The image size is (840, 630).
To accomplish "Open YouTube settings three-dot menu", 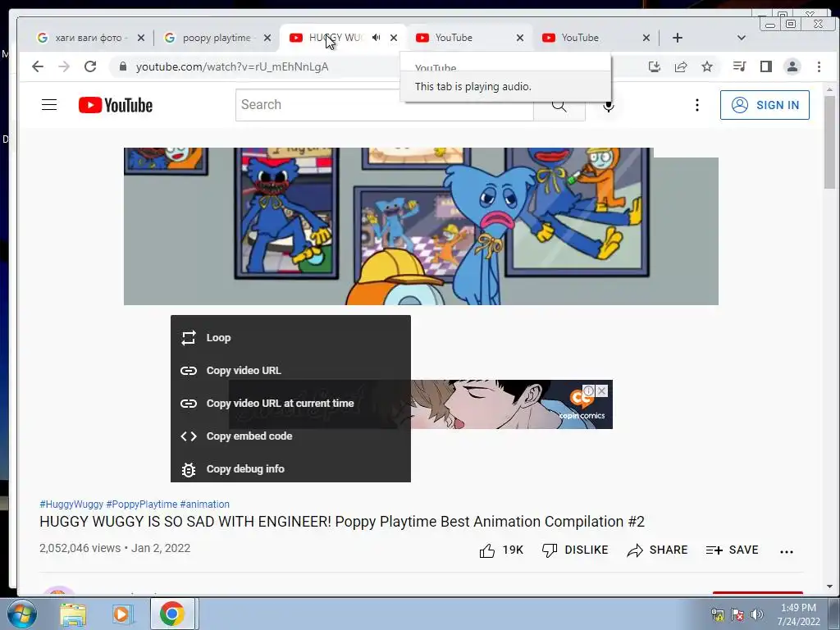I will tap(697, 105).
